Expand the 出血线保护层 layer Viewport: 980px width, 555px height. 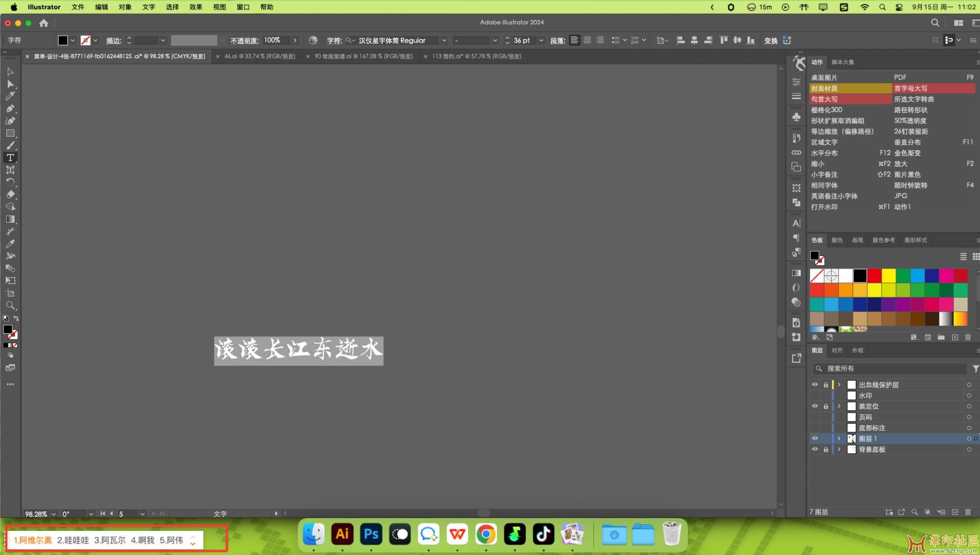point(839,385)
